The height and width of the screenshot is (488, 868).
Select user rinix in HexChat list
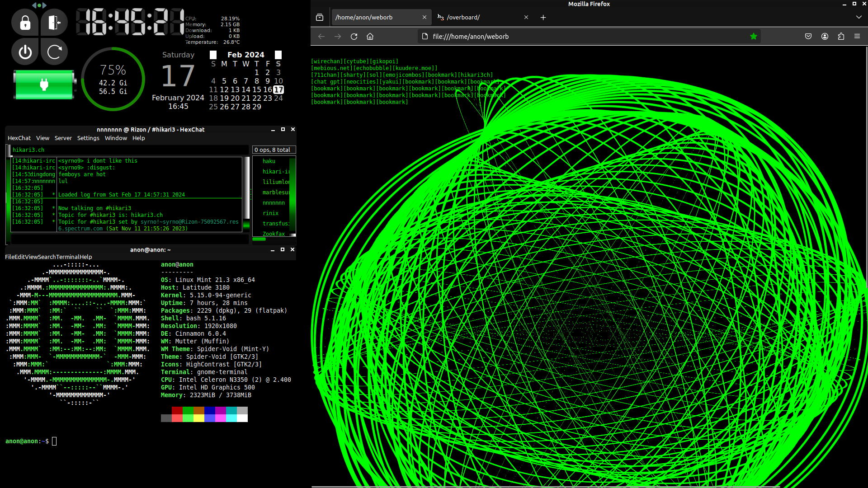tap(270, 213)
